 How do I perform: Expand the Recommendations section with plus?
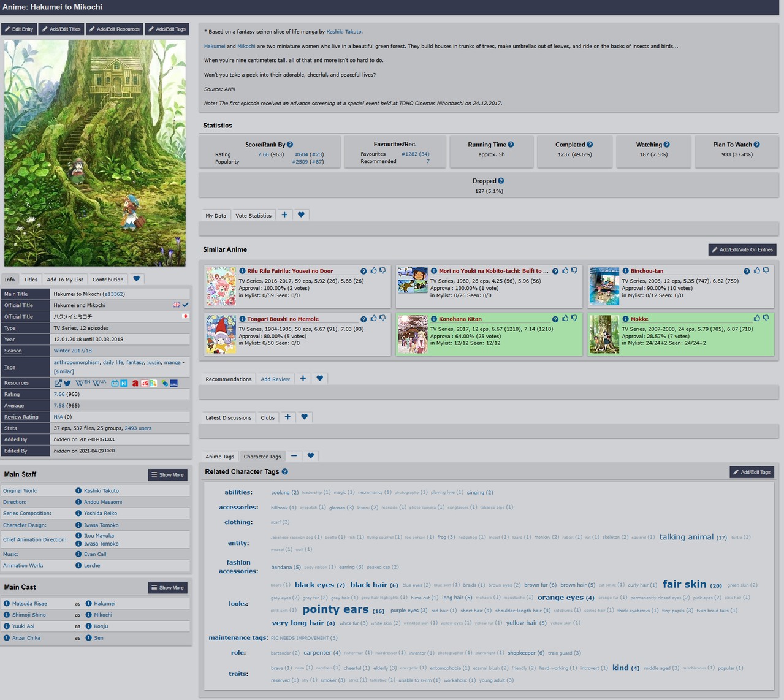[303, 378]
